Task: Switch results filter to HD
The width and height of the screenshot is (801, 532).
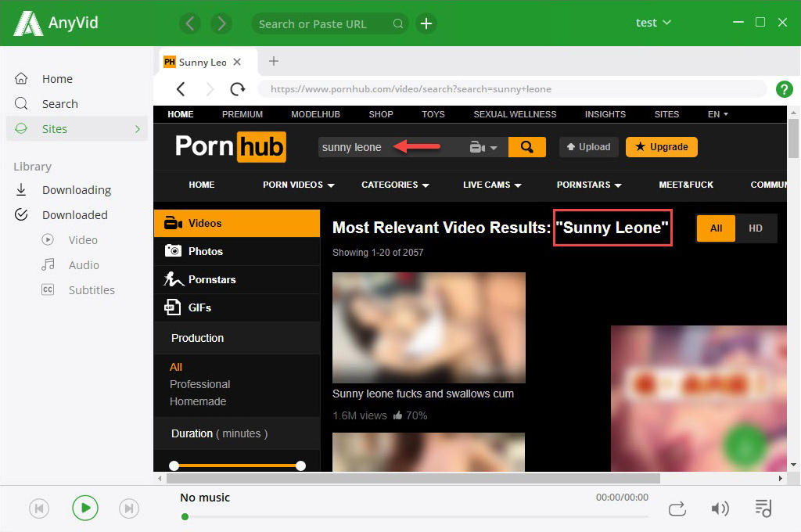Action: 756,228
